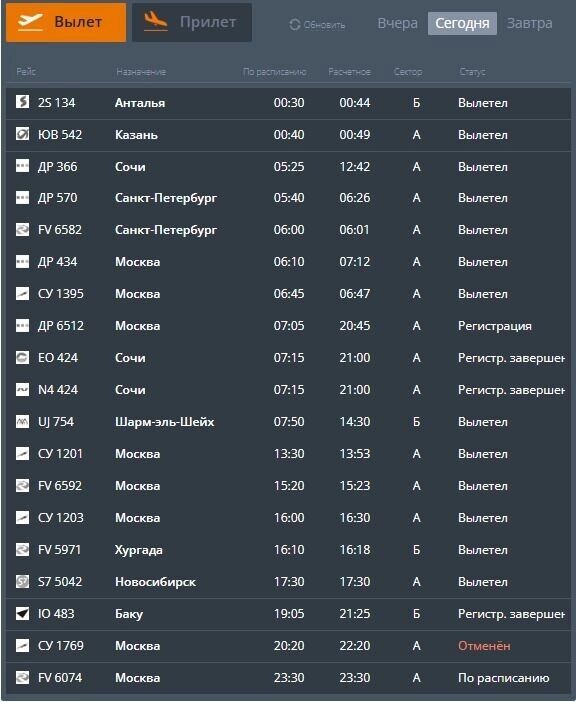This screenshot has width=576, height=702.
Task: Click airline logo of flight EO 424
Action: [x=22, y=358]
